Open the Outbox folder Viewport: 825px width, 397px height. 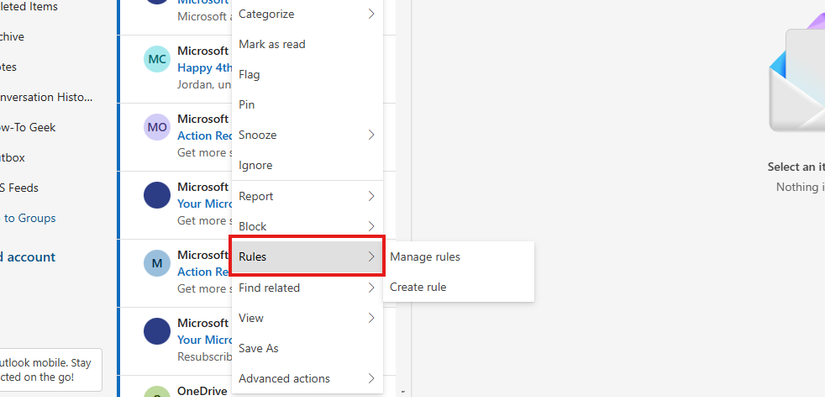tap(13, 158)
